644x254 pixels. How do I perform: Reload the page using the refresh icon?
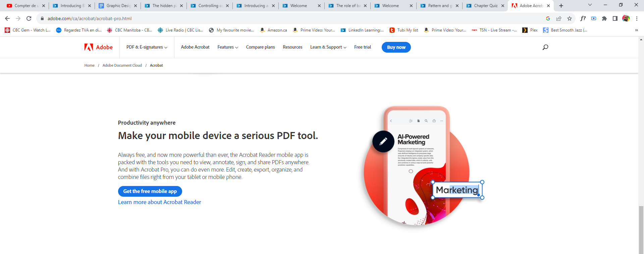click(29, 18)
